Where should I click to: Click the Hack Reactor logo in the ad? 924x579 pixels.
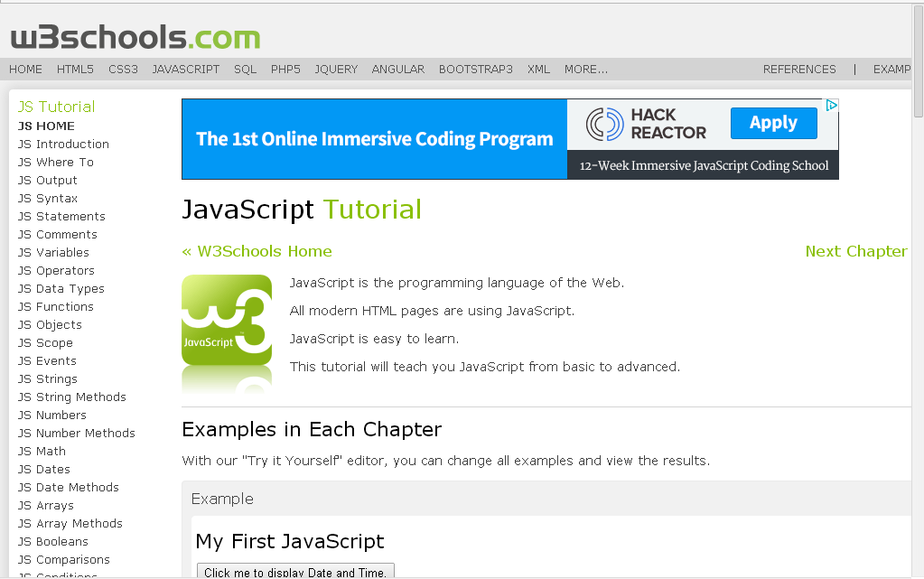pos(646,124)
